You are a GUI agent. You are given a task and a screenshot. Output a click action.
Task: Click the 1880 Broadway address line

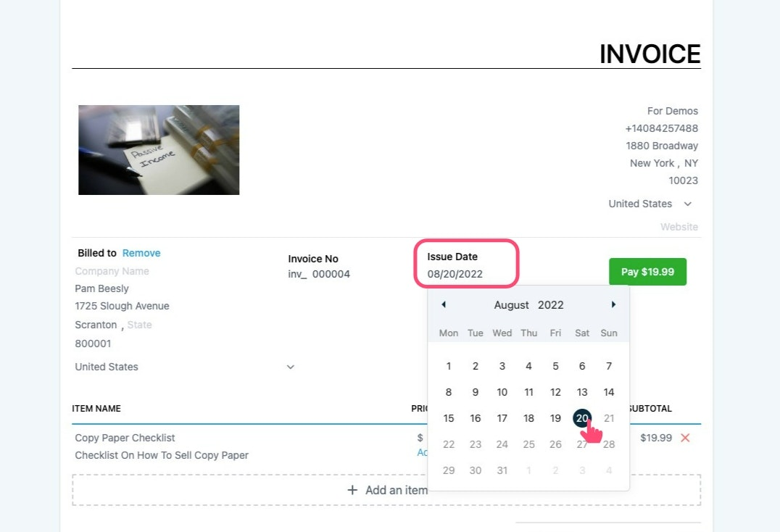point(662,146)
